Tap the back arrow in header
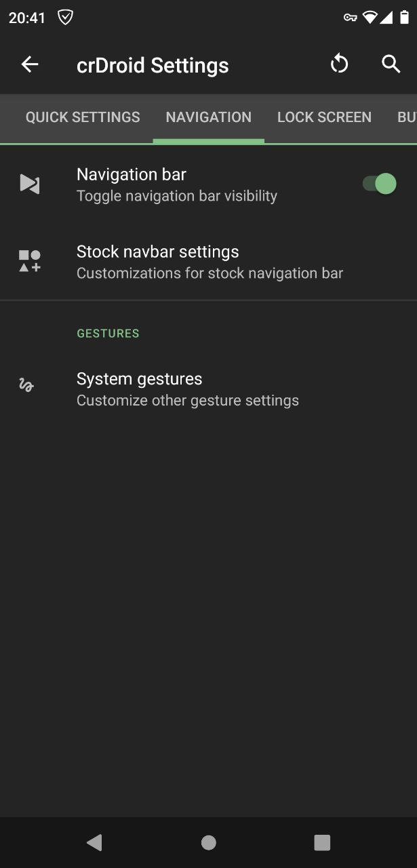The image size is (417, 868). tap(30, 64)
